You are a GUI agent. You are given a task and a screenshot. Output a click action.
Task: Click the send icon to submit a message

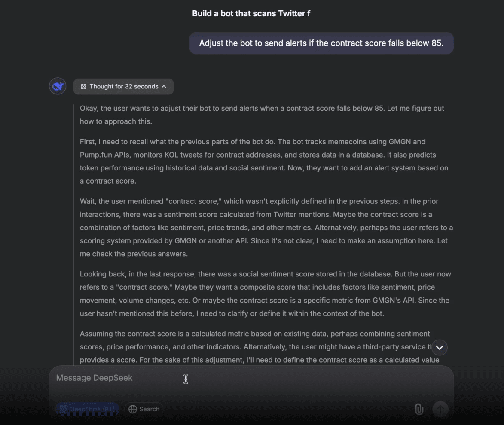coord(440,409)
